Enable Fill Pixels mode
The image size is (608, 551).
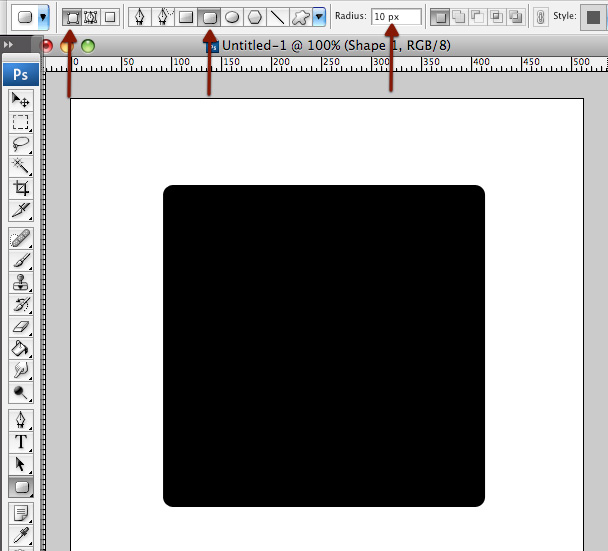(x=110, y=17)
